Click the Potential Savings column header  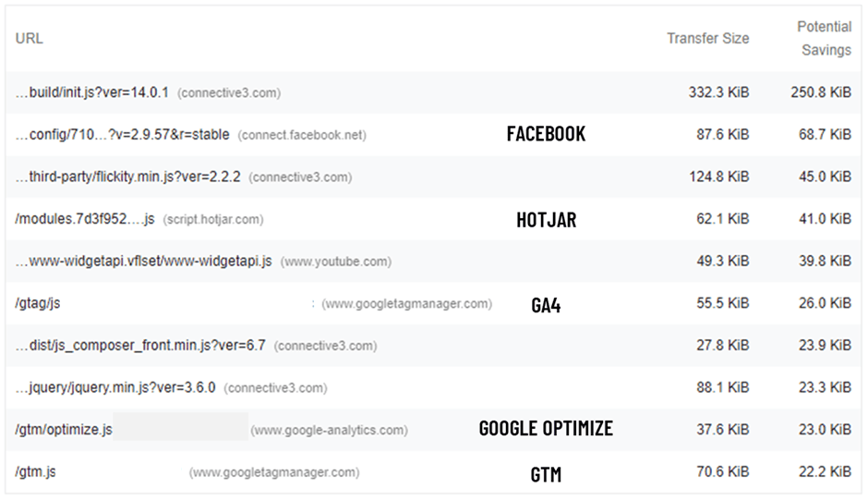pyautogui.click(x=824, y=39)
